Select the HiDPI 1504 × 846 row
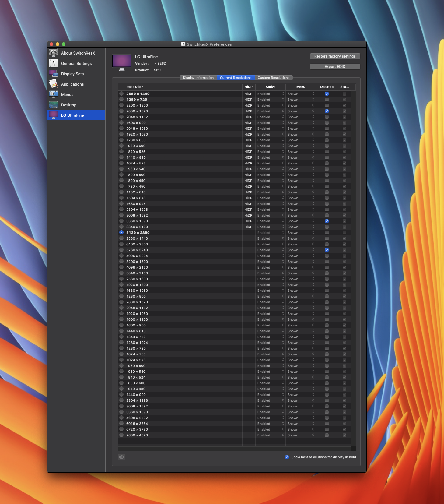The width and height of the screenshot is (444, 504). pyautogui.click(x=235, y=198)
